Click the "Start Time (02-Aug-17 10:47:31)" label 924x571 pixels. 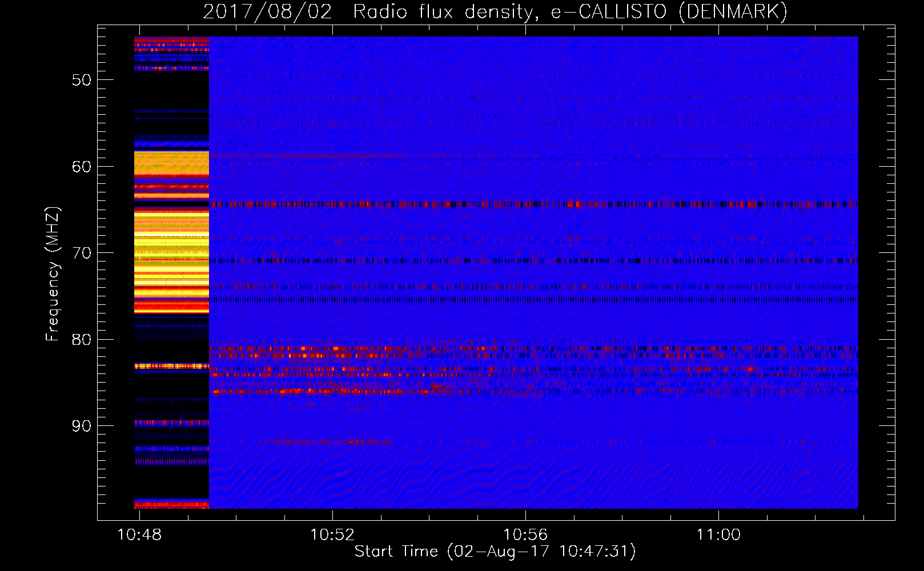pos(495,552)
